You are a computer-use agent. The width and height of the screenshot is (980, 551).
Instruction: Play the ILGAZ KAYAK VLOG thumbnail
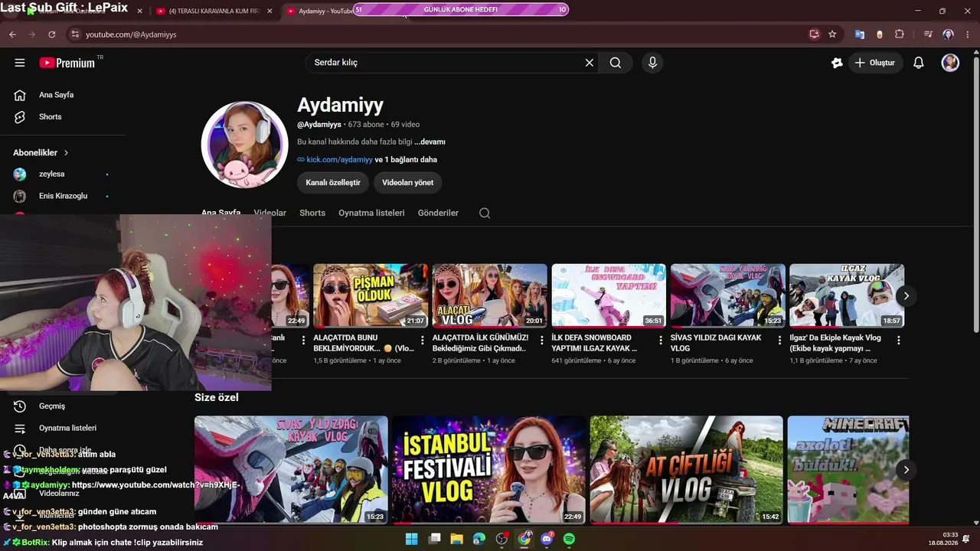tap(847, 295)
